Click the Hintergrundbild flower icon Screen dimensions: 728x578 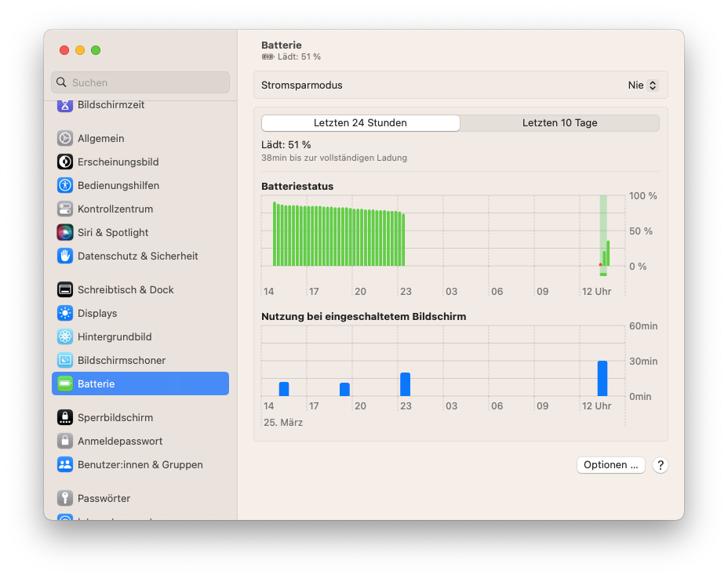click(65, 336)
